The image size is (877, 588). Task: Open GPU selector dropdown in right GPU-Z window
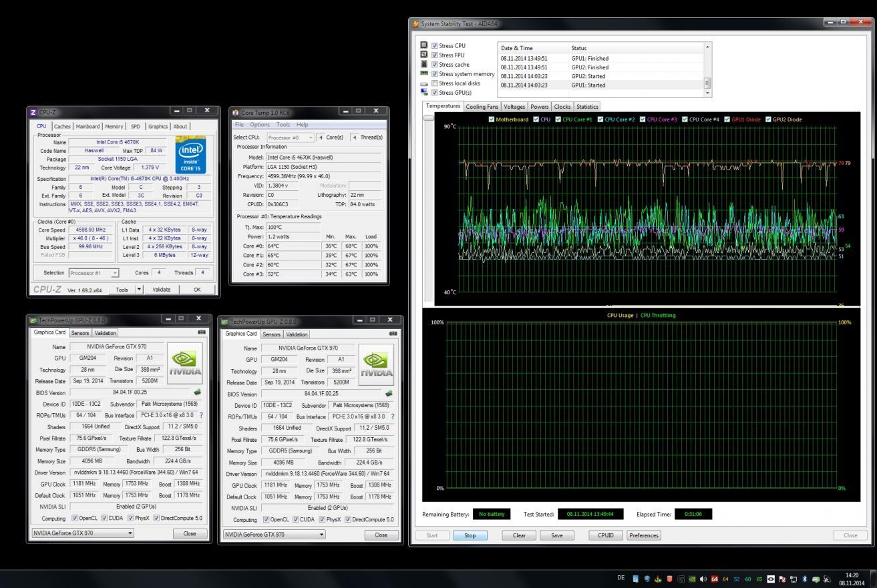276,535
